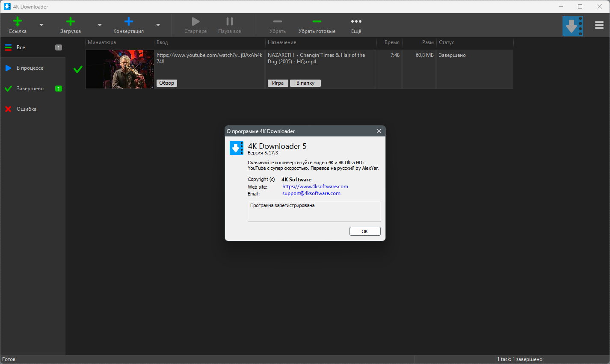Minimize the 4K Downloader window
The width and height of the screenshot is (610, 364).
[x=561, y=6]
